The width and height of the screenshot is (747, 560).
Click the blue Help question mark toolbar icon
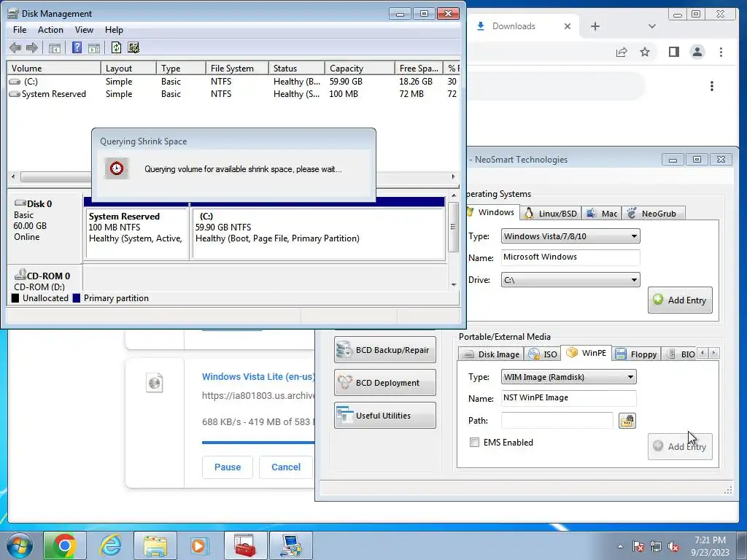pos(77,47)
